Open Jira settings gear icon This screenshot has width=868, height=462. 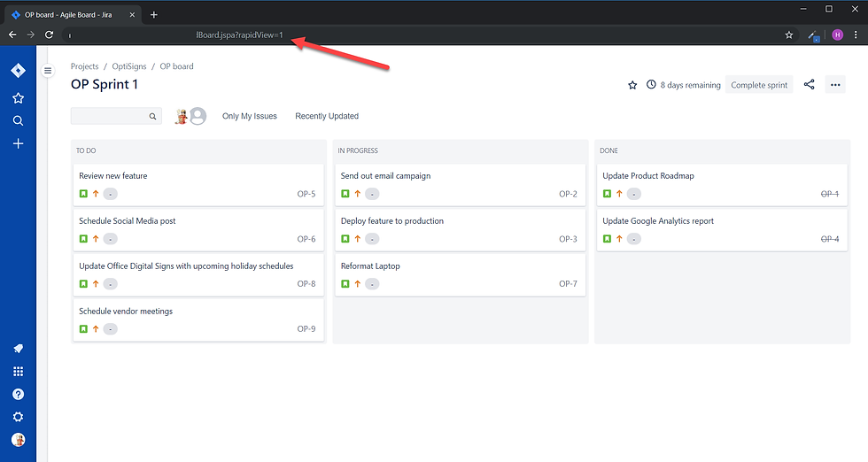coord(18,417)
